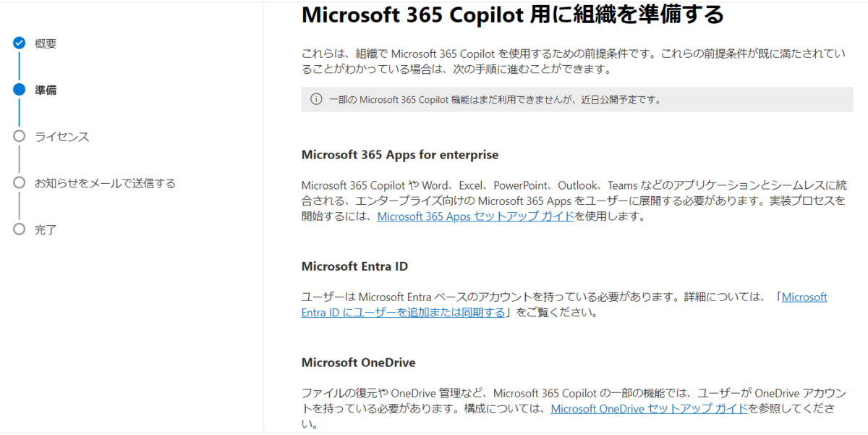Viewport: 868px width, 435px height.
Task: Click the completed 概要 checkmark step icon
Action: [20, 43]
